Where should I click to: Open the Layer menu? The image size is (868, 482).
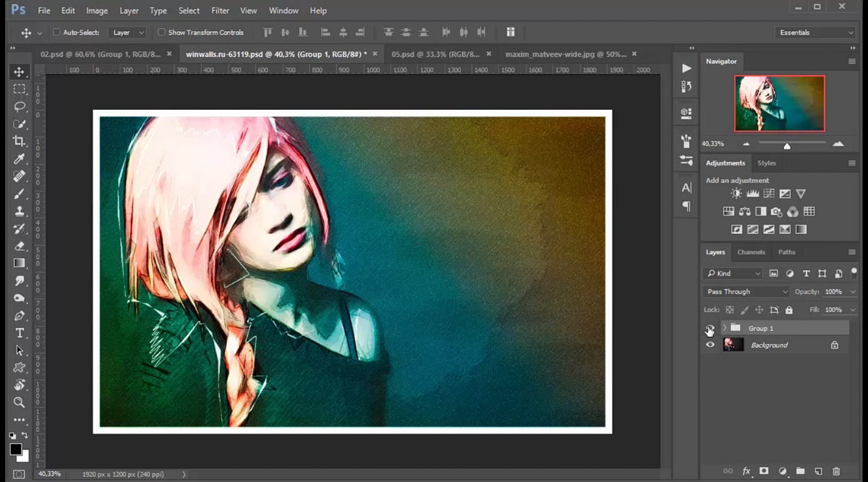pyautogui.click(x=129, y=11)
